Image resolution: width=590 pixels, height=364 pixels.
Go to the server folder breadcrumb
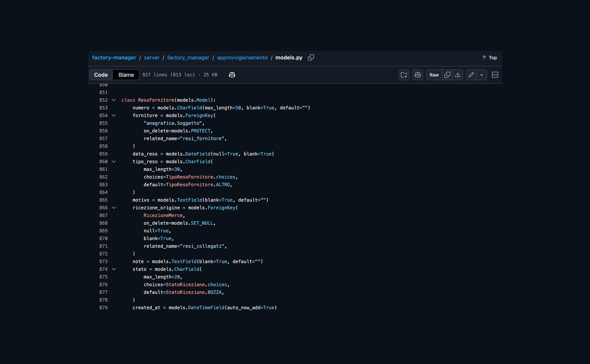coord(152,58)
